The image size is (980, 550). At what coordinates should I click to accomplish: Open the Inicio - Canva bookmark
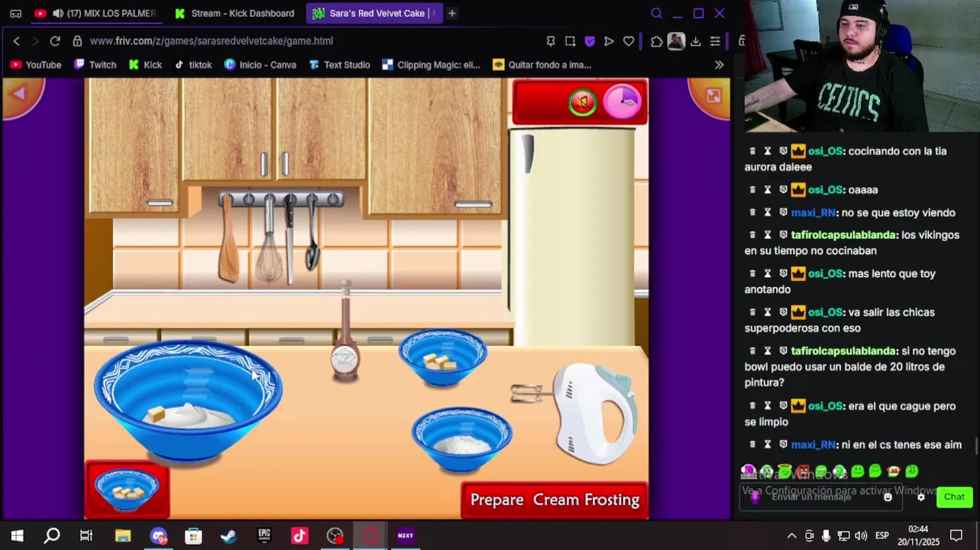point(260,65)
